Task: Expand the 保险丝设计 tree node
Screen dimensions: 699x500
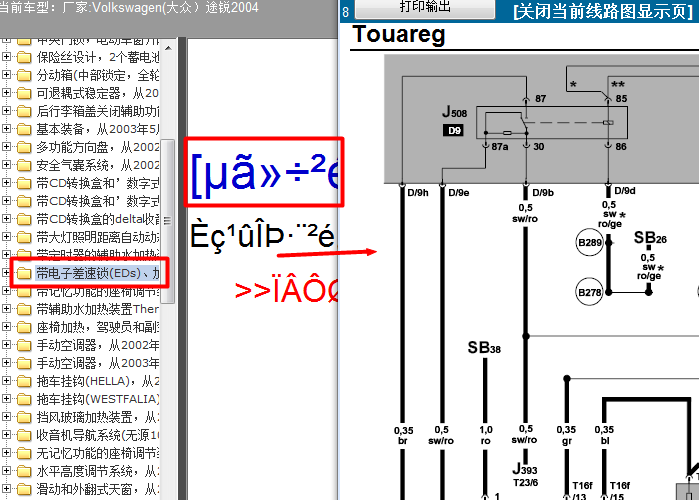Action: pos(6,57)
